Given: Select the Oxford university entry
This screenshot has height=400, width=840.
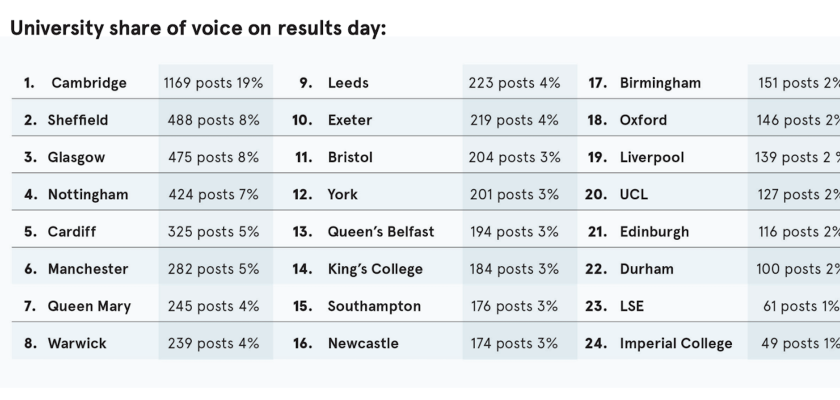Looking at the screenshot, I should 643,120.
